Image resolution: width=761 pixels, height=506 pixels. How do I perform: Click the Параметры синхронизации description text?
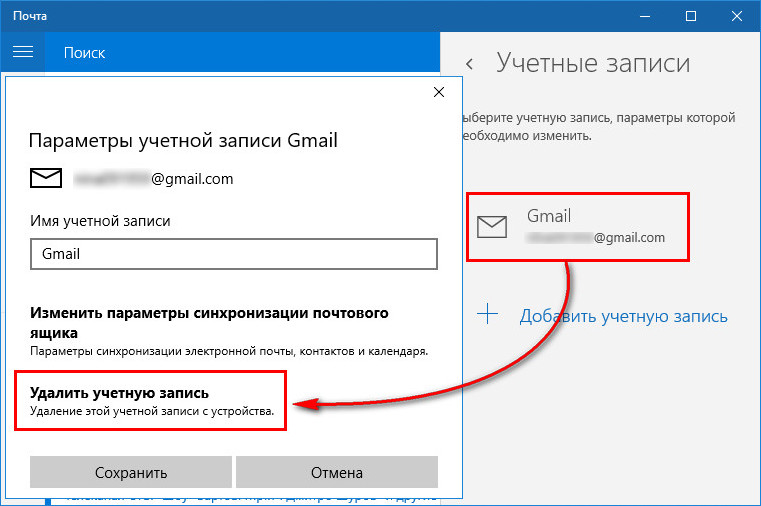(x=229, y=351)
